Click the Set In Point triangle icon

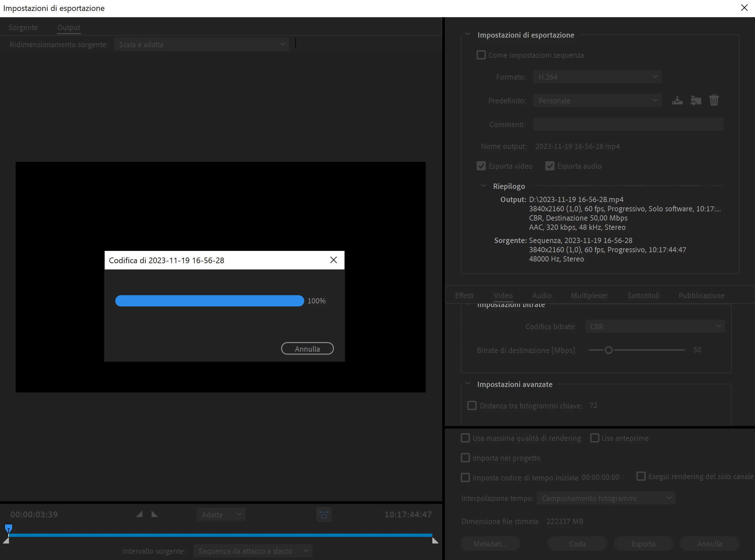[x=139, y=514]
